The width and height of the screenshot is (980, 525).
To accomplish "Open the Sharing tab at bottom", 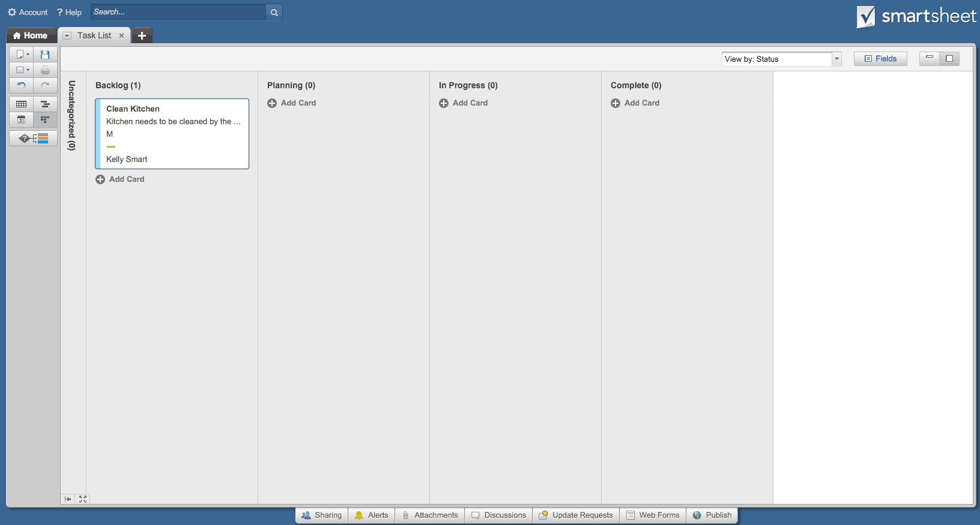I will (x=322, y=515).
